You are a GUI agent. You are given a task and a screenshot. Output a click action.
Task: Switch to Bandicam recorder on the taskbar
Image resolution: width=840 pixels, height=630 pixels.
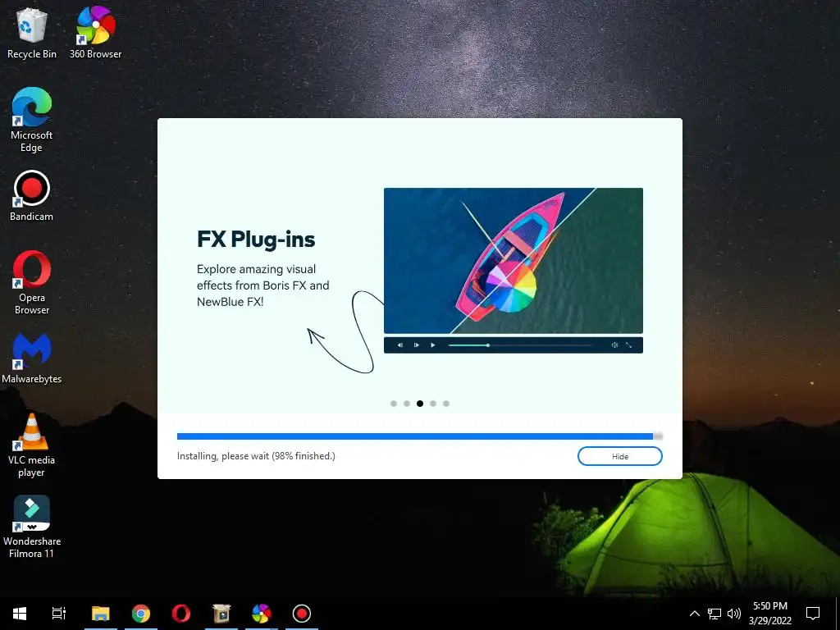click(302, 614)
